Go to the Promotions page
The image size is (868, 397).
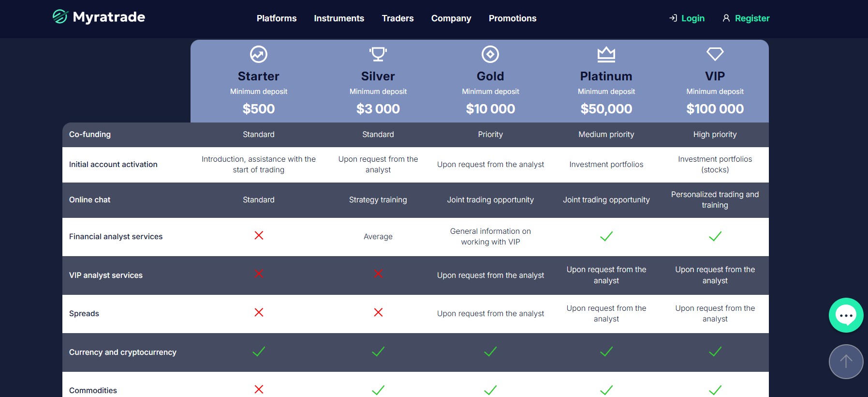point(513,18)
